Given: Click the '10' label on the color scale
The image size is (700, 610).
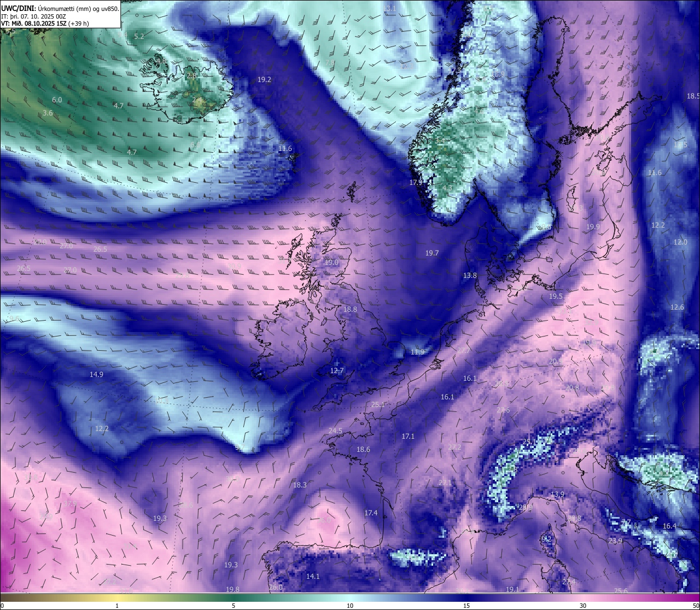Looking at the screenshot, I should point(350,606).
